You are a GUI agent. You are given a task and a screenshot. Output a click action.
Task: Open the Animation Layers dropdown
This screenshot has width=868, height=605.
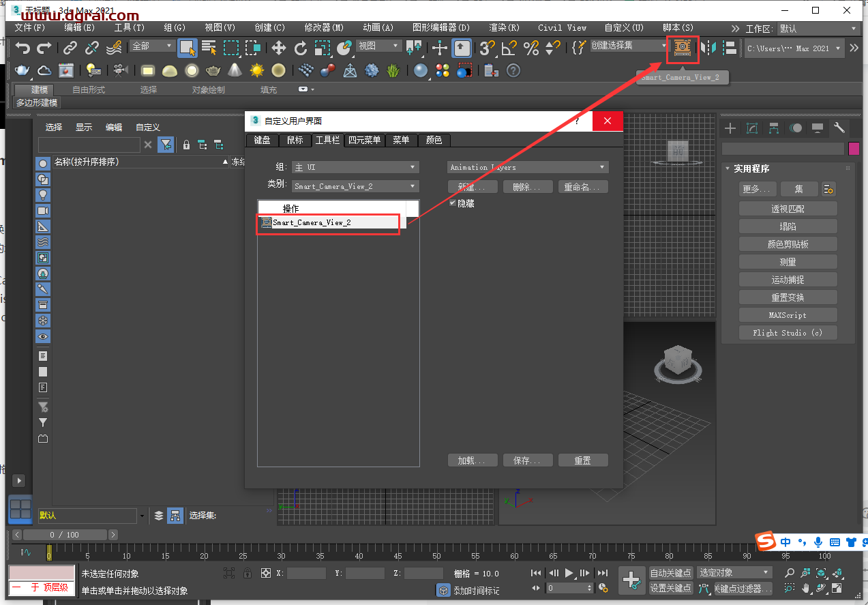click(527, 166)
